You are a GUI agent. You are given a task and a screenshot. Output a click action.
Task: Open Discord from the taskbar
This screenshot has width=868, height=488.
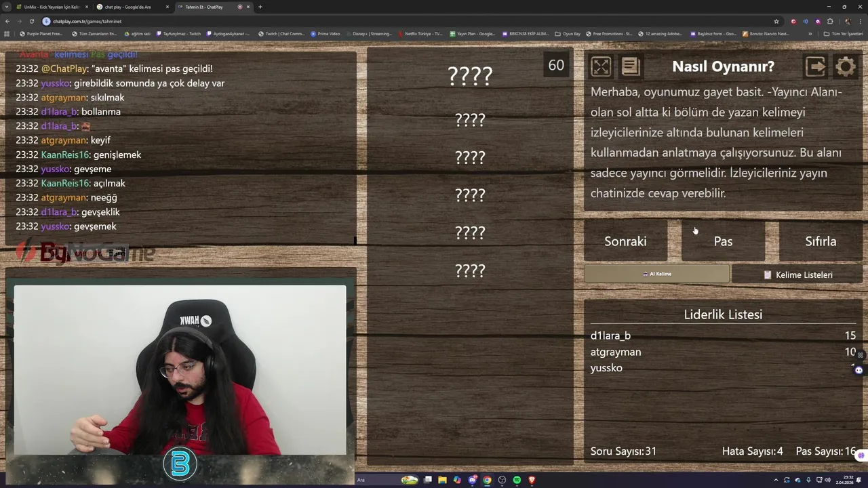pyautogui.click(x=472, y=480)
